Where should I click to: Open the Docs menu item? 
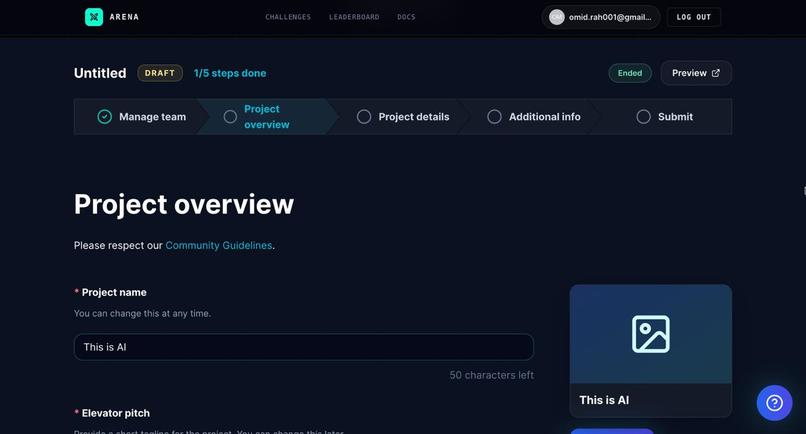[406, 17]
